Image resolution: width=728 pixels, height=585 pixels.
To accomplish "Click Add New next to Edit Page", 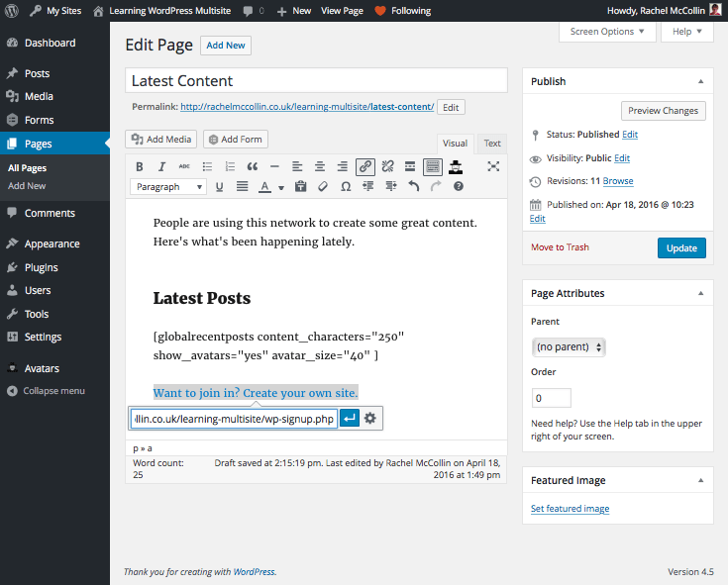I will (226, 46).
